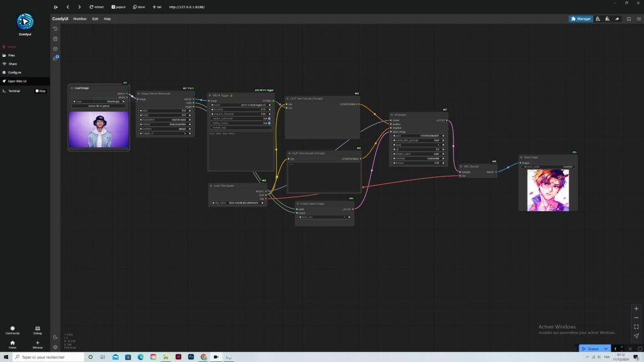This screenshot has height=362, width=644.
Task: Open the queue history sidebar icon
Action: (55, 29)
